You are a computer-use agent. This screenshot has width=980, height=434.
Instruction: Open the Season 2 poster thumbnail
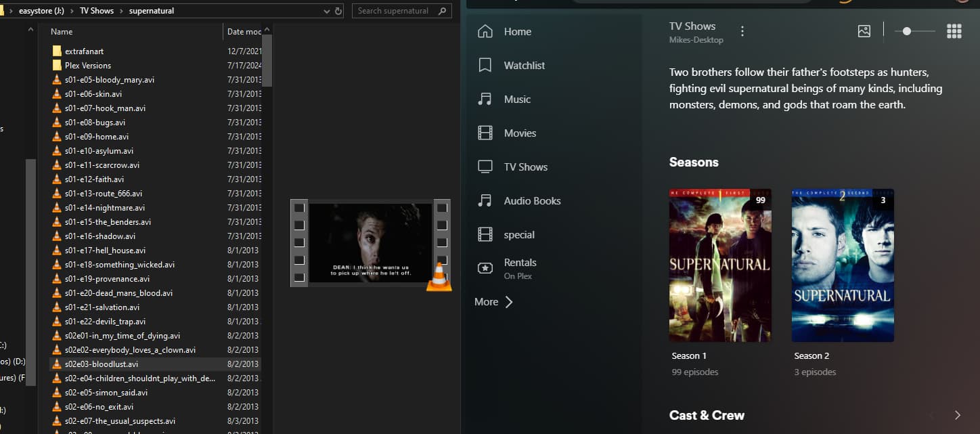[843, 265]
